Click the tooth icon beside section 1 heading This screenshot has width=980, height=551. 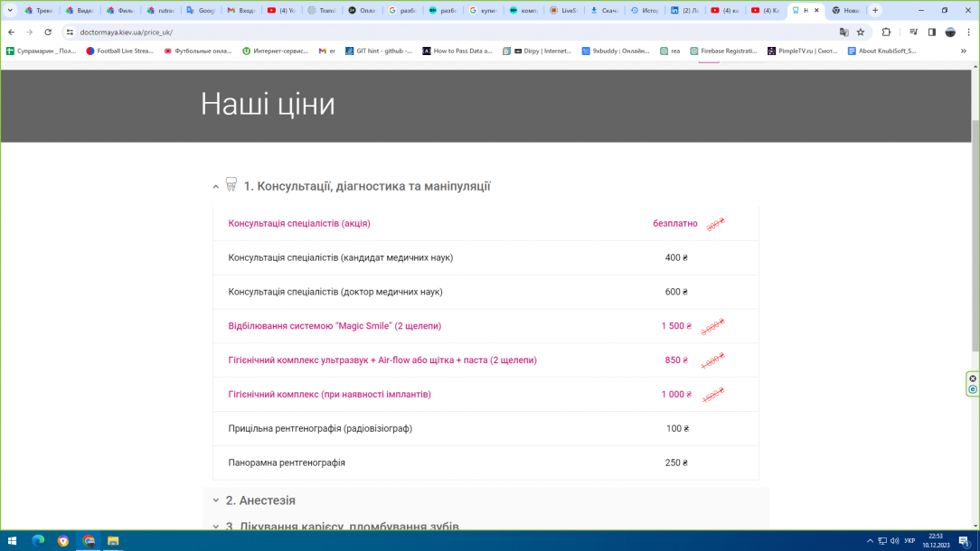point(230,183)
